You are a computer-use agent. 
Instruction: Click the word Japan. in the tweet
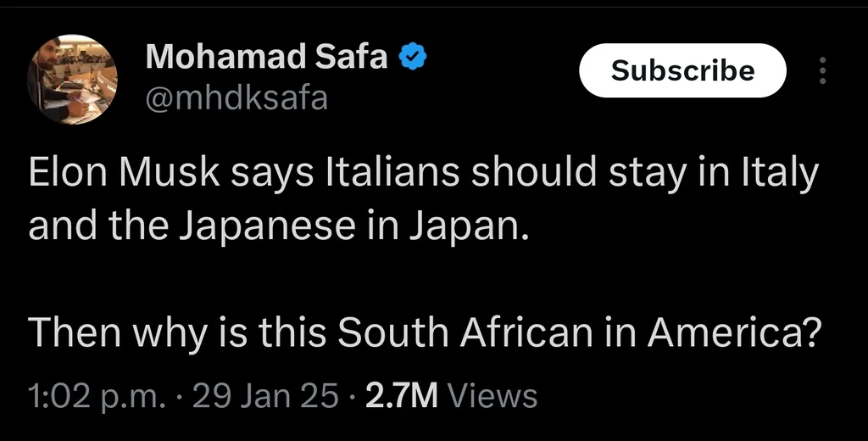[x=469, y=227]
